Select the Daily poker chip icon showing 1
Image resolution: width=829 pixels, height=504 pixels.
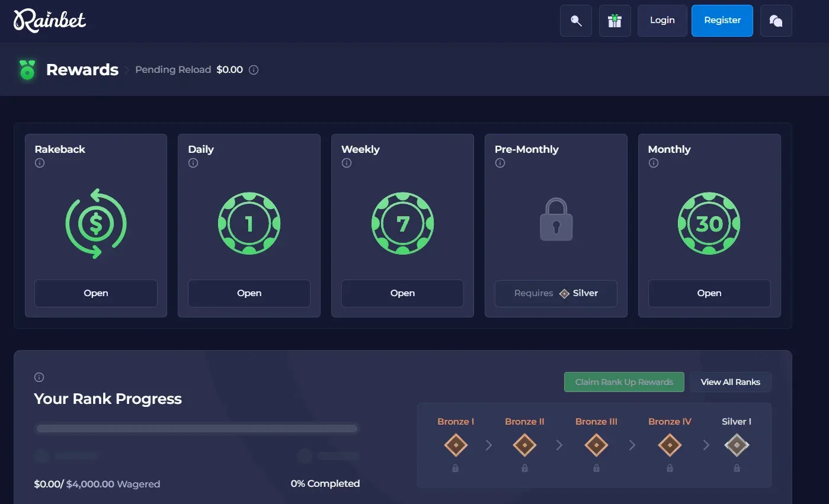tap(249, 223)
